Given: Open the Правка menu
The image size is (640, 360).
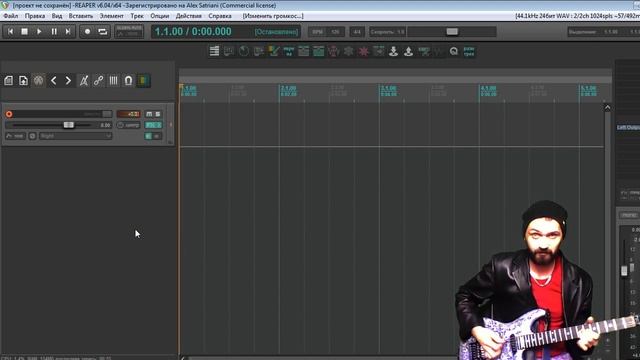Looking at the screenshot, I should click(x=35, y=16).
